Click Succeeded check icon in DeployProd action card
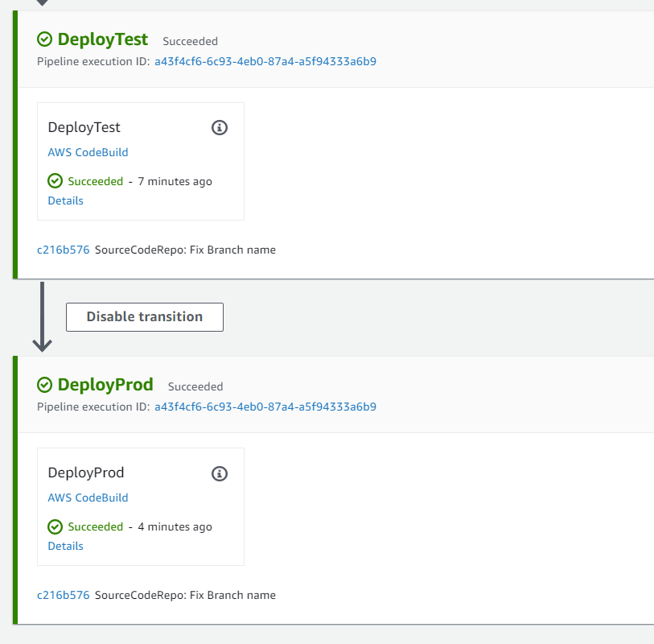The width and height of the screenshot is (654, 644). pyautogui.click(x=55, y=526)
